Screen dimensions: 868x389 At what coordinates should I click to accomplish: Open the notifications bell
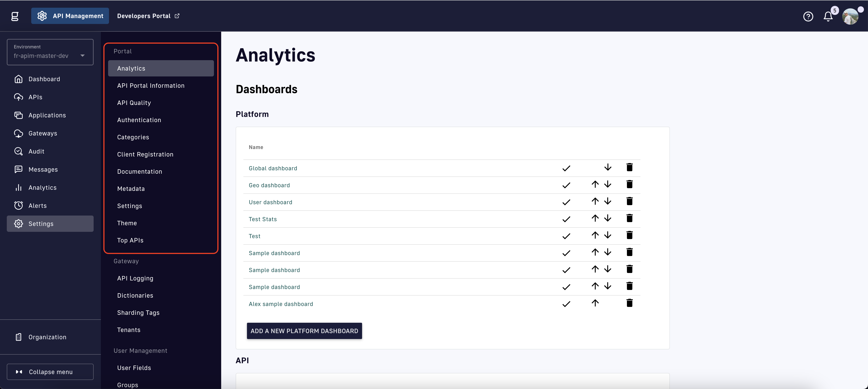coord(828,16)
